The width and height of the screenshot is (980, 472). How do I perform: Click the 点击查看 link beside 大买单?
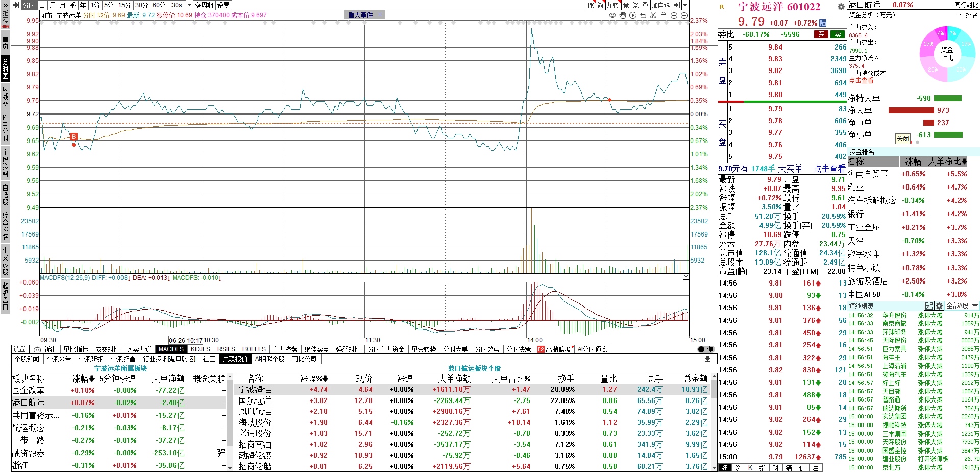coord(829,169)
